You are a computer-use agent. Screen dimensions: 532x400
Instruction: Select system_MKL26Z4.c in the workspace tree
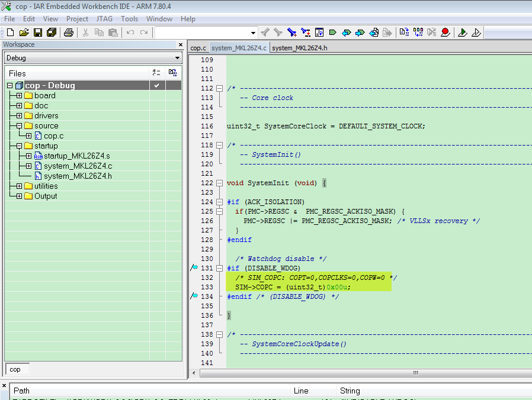(78, 166)
